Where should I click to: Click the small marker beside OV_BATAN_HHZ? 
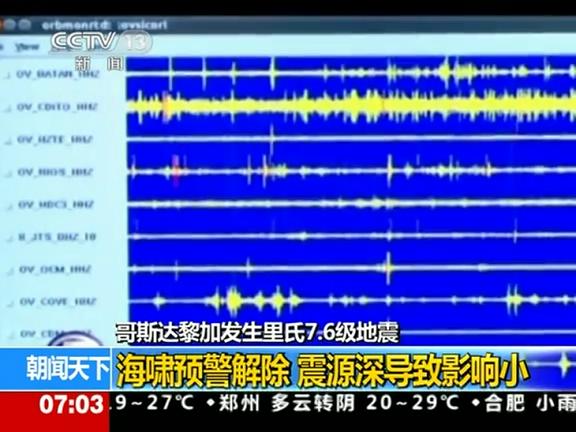pyautogui.click(x=7, y=75)
